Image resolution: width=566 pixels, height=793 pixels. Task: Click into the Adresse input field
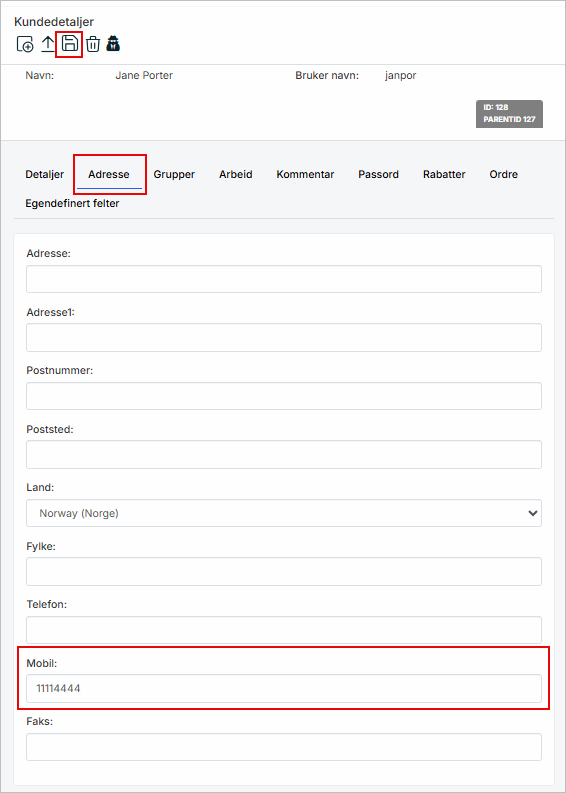tap(284, 279)
